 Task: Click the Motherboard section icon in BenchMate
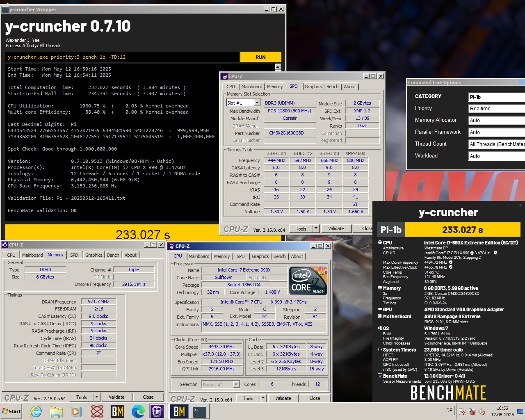(x=379, y=316)
